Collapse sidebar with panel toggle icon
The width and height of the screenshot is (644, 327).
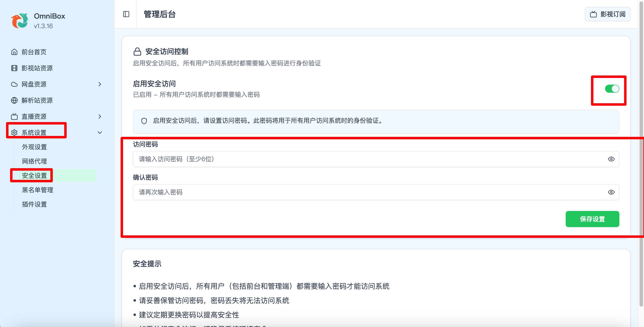tap(126, 14)
